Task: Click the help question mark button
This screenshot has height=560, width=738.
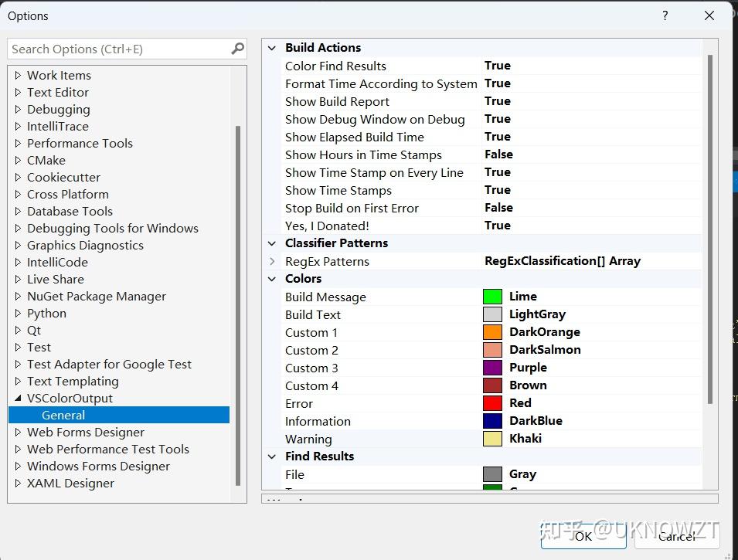Action: (665, 15)
